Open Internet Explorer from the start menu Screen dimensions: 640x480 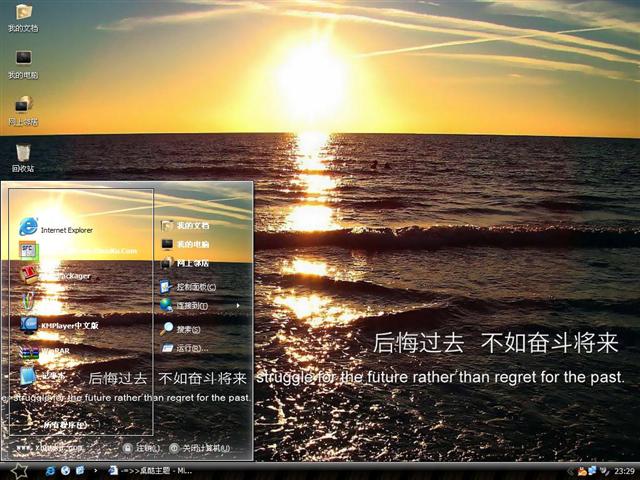[56, 228]
